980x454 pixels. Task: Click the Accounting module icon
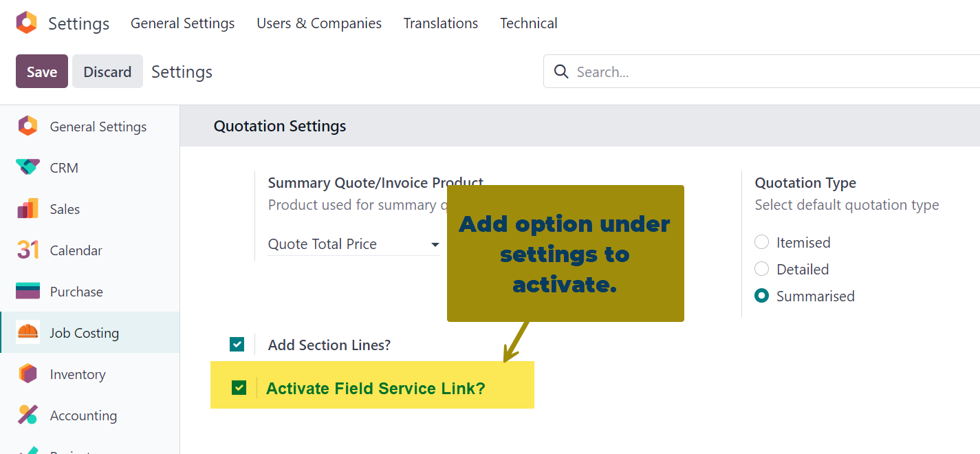point(28,415)
